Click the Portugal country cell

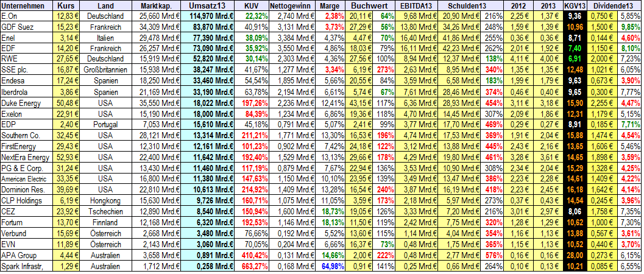pos(106,124)
